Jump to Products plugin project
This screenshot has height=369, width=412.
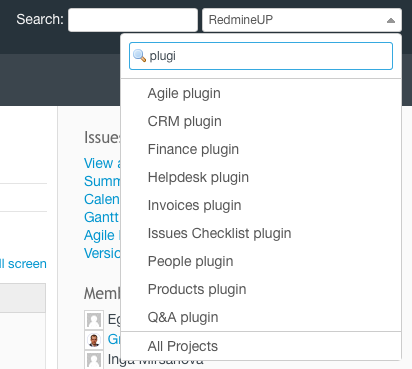tap(261, 289)
